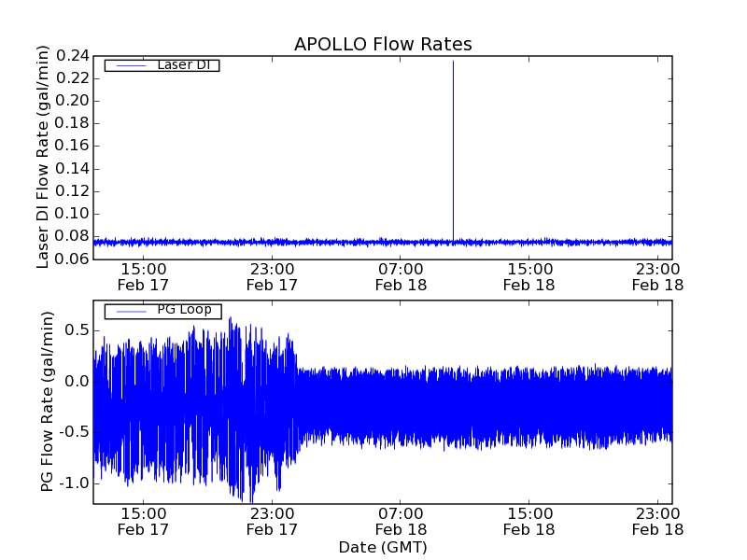
Task: Click "15:00 Feb 18" tick under Laser DI plot
Action: pyautogui.click(x=529, y=277)
